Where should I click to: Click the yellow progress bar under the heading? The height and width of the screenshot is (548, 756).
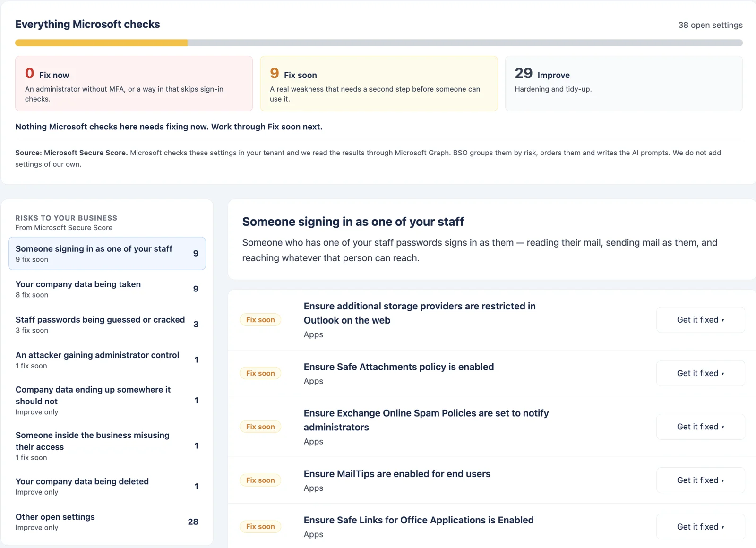tap(102, 43)
